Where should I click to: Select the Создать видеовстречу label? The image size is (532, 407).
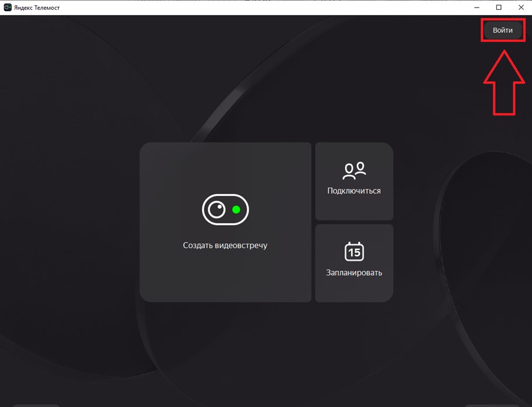tap(225, 245)
